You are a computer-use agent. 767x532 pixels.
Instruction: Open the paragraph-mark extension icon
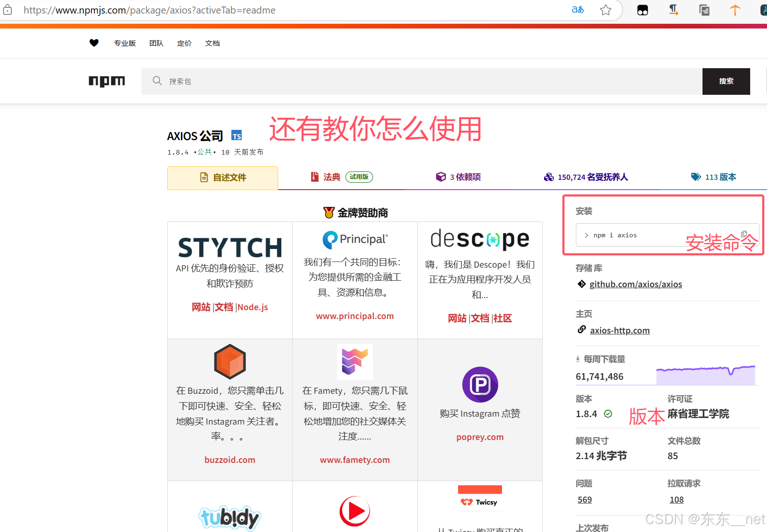[x=674, y=10]
